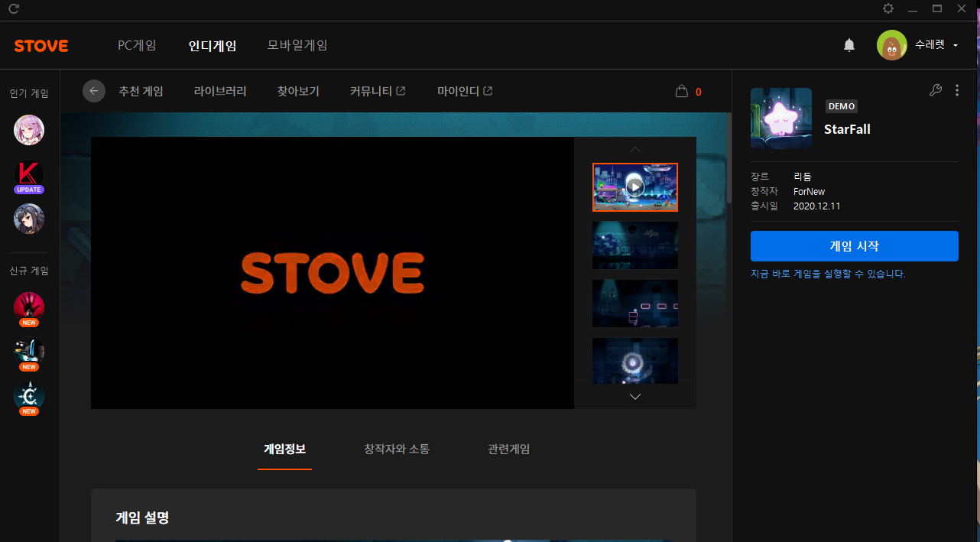This screenshot has height=542, width=980.
Task: Click the user profile avatar
Action: 892,46
